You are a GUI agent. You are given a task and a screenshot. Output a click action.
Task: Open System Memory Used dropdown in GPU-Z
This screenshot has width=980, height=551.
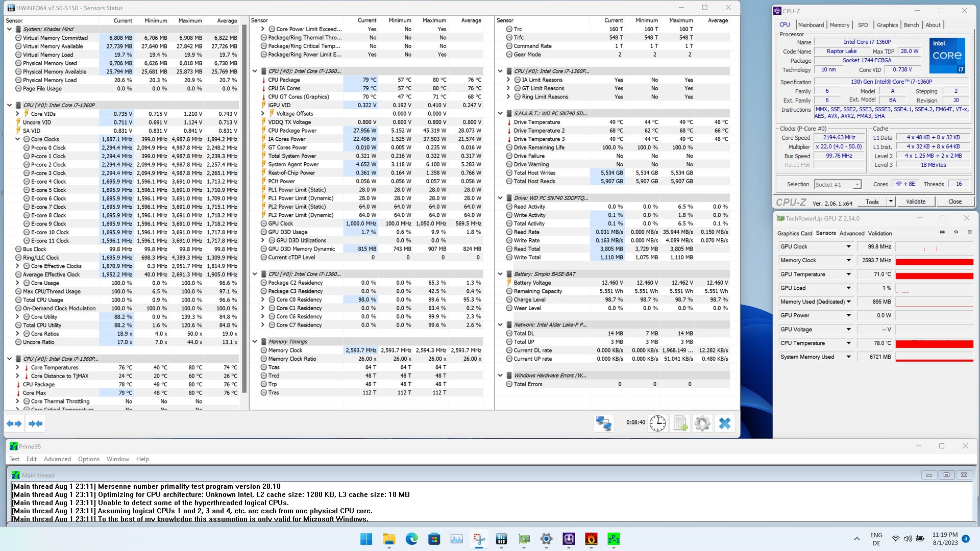click(x=849, y=357)
